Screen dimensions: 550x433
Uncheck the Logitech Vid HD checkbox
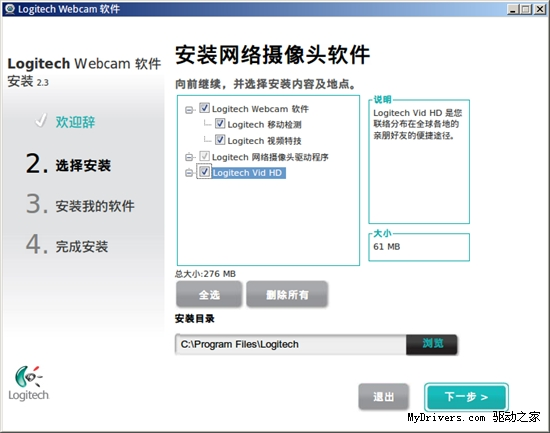[204, 172]
